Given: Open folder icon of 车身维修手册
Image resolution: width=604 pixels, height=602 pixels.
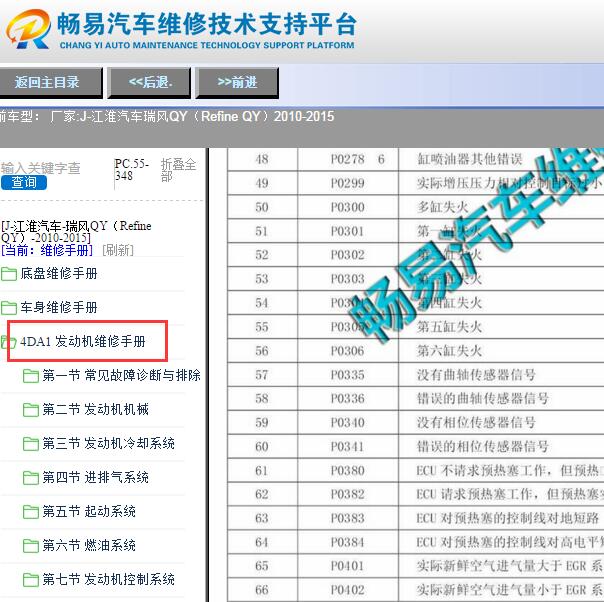Looking at the screenshot, I should (9, 307).
